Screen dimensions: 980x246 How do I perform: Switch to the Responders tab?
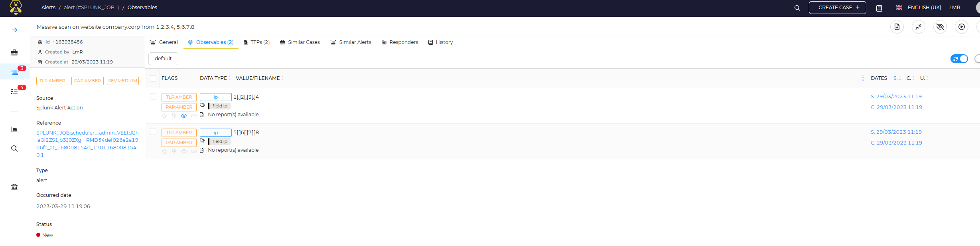point(400,42)
